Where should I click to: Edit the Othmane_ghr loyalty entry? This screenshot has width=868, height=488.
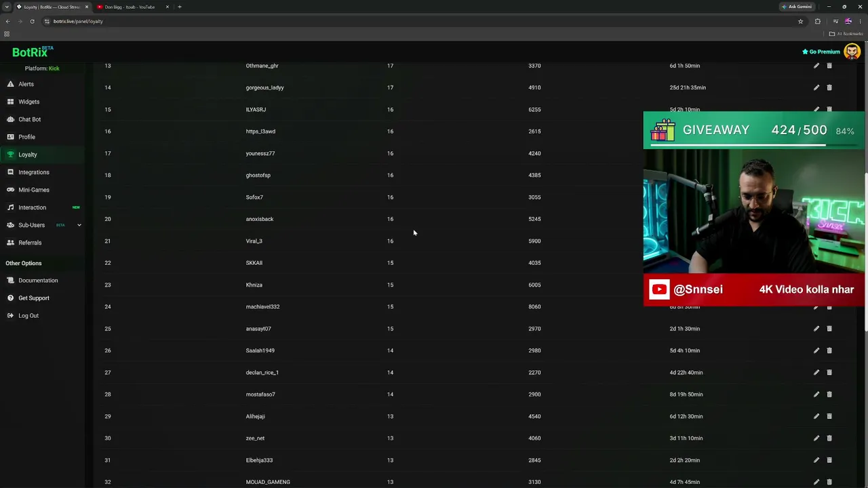coord(816,66)
